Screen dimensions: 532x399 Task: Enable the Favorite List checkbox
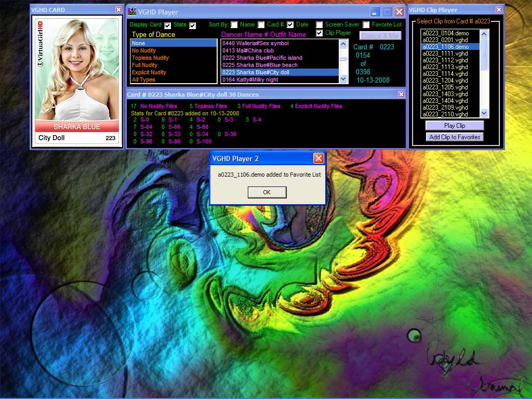pos(366,25)
